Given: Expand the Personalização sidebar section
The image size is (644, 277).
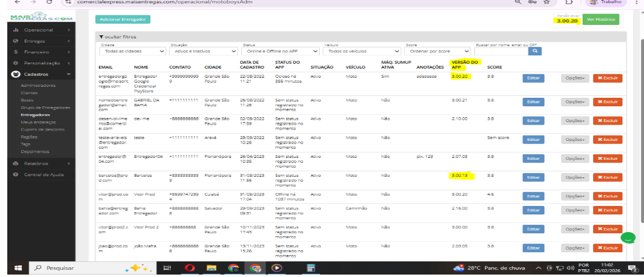Looking at the screenshot, I should click(41, 63).
